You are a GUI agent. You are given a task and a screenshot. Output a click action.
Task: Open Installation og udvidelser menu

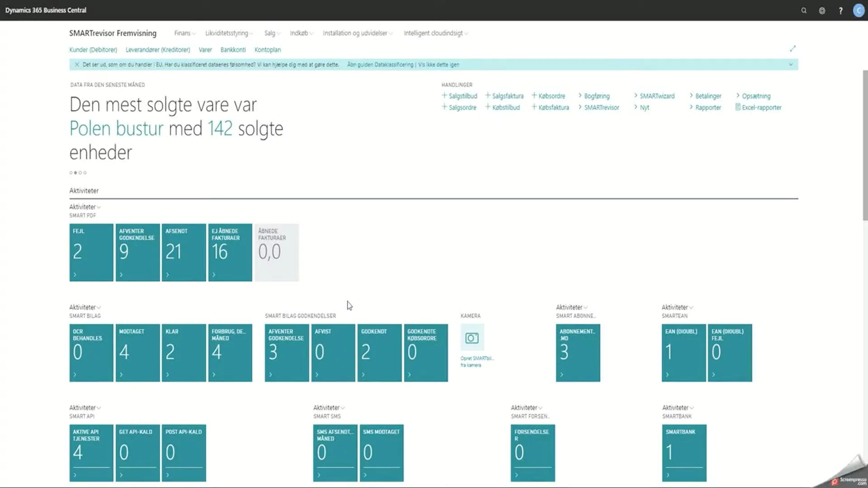click(357, 33)
